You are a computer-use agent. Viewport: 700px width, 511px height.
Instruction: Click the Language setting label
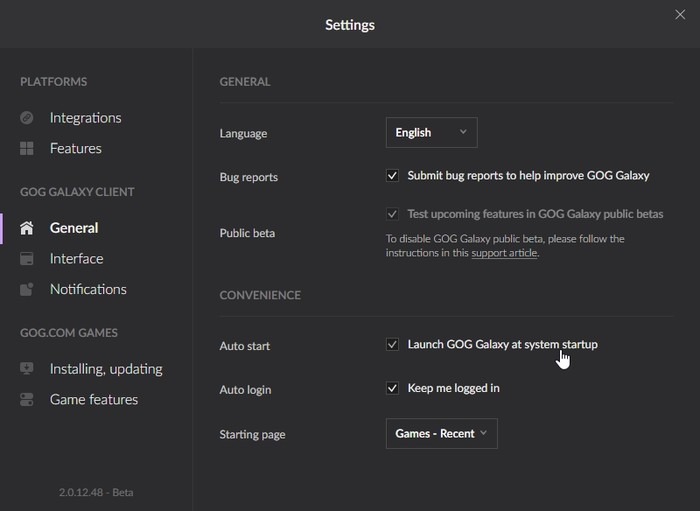coord(243,133)
